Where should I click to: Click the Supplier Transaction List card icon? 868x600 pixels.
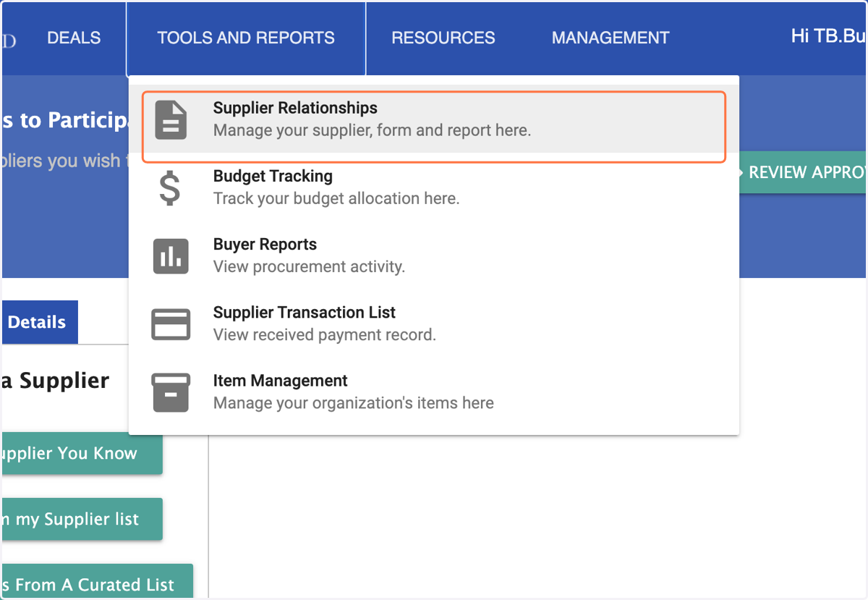(171, 324)
